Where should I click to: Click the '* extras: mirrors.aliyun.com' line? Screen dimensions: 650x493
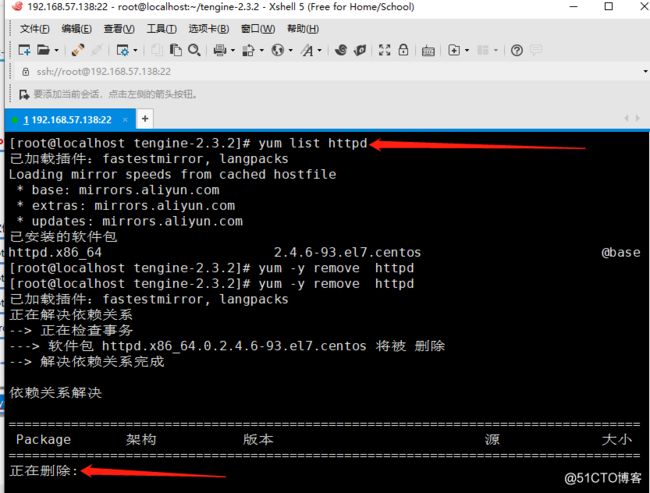coord(126,206)
